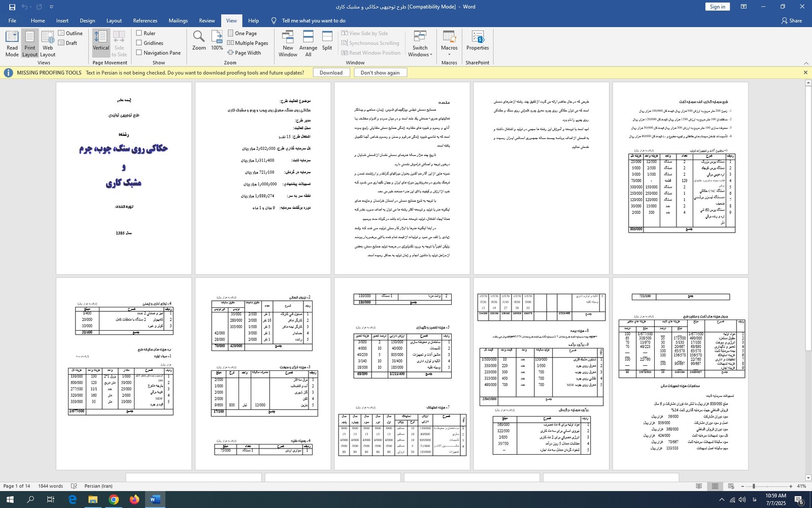The height and width of the screenshot is (508, 812).
Task: Switch to Read Mode view
Action: pyautogui.click(x=12, y=44)
